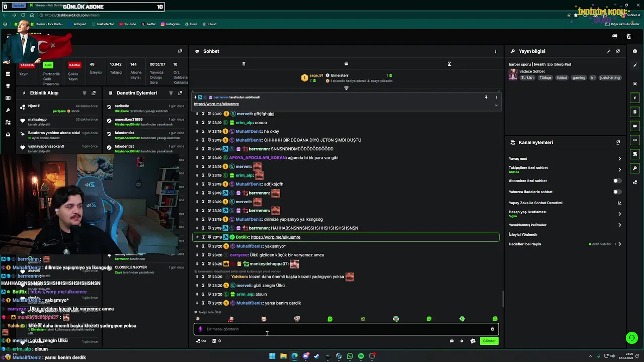Open Windows Start menu
The image size is (644, 362).
[272, 356]
